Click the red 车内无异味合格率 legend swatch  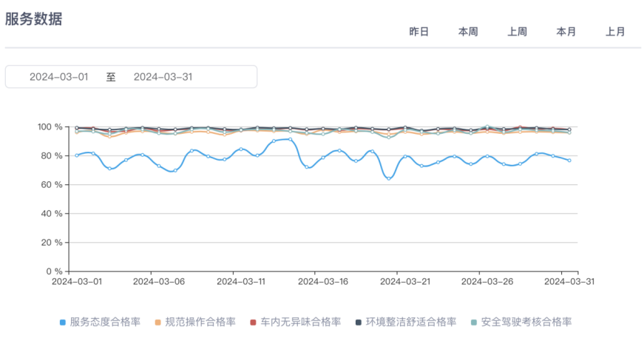coord(253,323)
